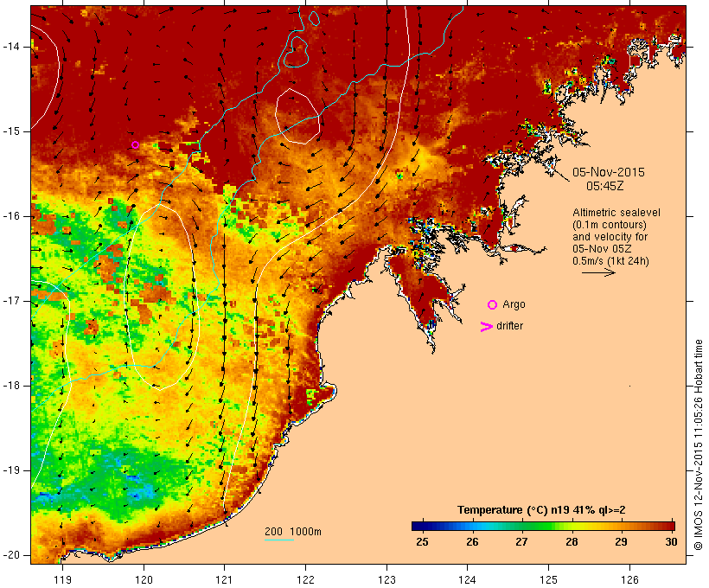Click the Argo float marker on the map

tap(135, 145)
